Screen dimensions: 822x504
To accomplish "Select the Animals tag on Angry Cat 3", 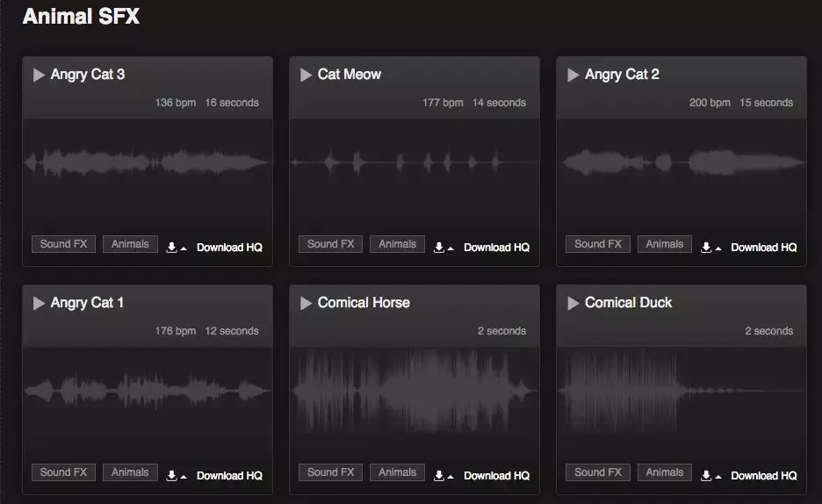I will [130, 244].
